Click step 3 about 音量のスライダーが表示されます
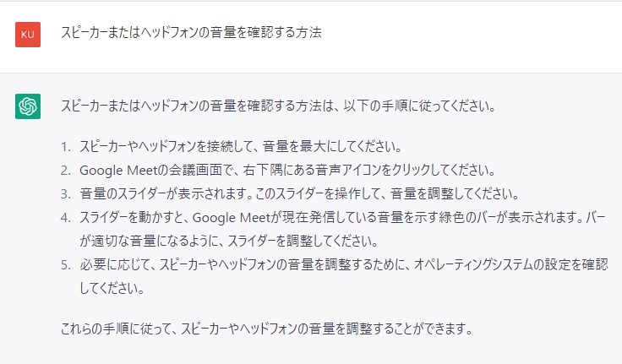This screenshot has height=364, width=622. (x=299, y=193)
